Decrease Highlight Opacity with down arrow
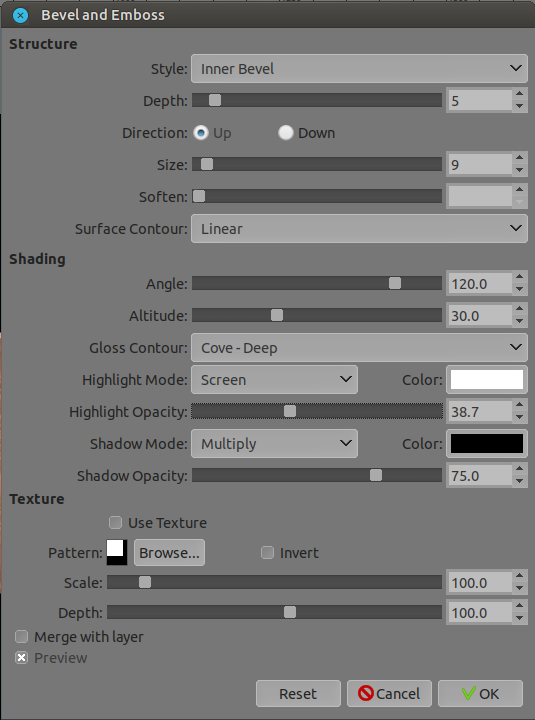Screen dimensions: 535x720 pyautogui.click(x=520, y=417)
